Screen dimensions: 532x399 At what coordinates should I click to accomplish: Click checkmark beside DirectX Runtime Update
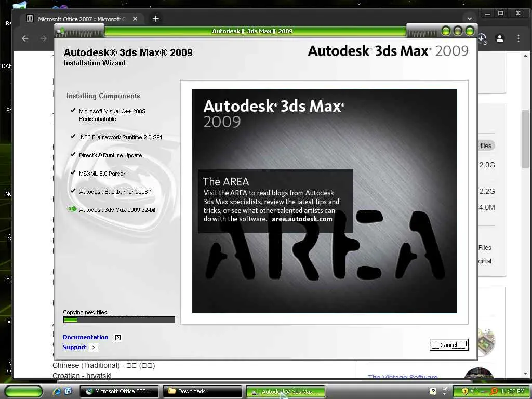[x=73, y=154]
